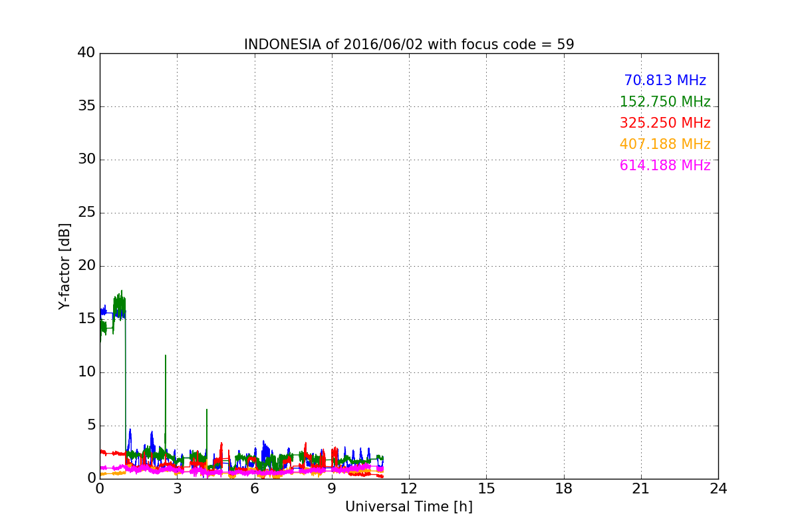Click the x-axis tick label 3
Viewport: 798px width, 532px height.
click(x=177, y=489)
